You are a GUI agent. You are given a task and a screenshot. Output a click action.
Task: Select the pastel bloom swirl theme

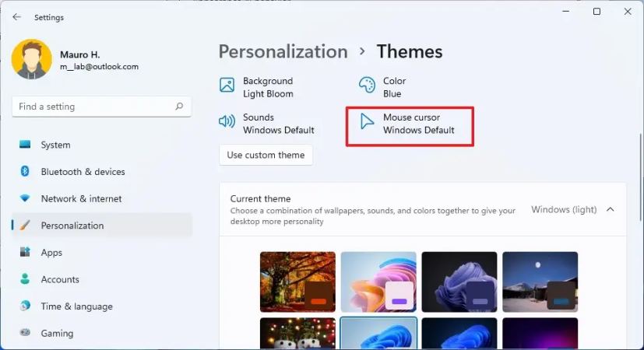tap(378, 282)
